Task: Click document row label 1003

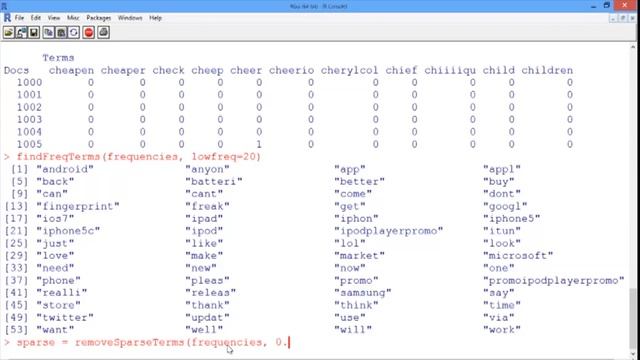Action: [x=29, y=120]
